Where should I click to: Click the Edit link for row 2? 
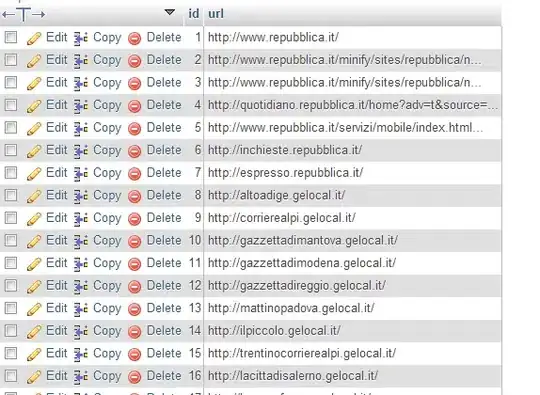[x=56, y=60]
